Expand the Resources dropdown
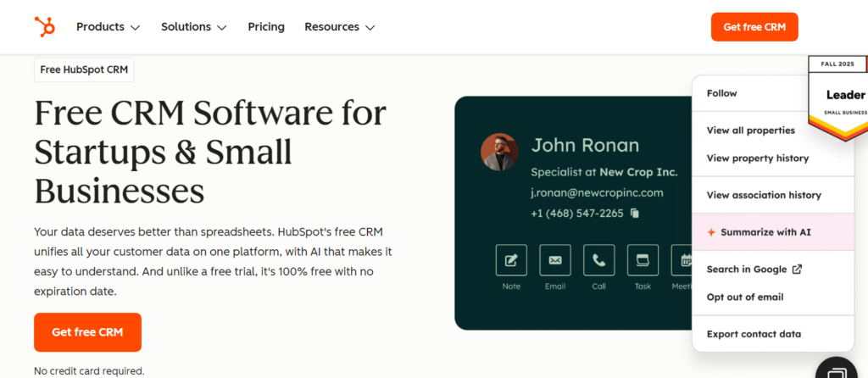The image size is (868, 378). coord(340,26)
